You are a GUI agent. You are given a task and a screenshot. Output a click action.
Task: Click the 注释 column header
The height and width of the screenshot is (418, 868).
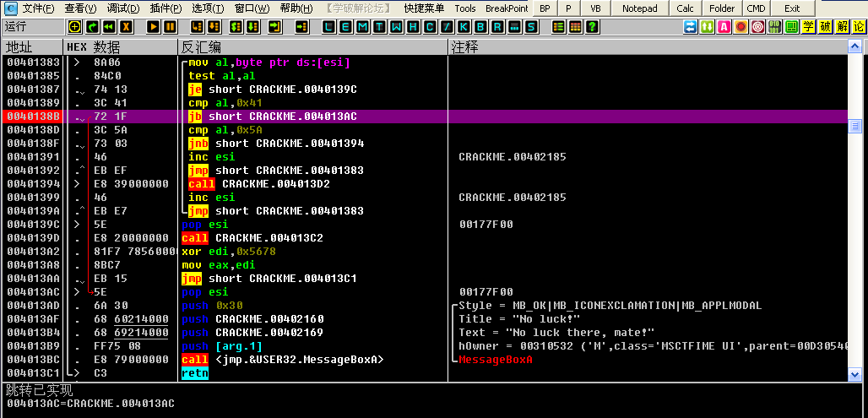pyautogui.click(x=648, y=47)
